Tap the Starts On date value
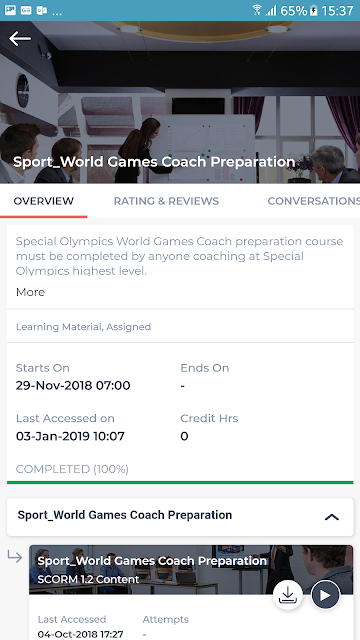Image resolution: width=360 pixels, height=640 pixels. point(73,386)
